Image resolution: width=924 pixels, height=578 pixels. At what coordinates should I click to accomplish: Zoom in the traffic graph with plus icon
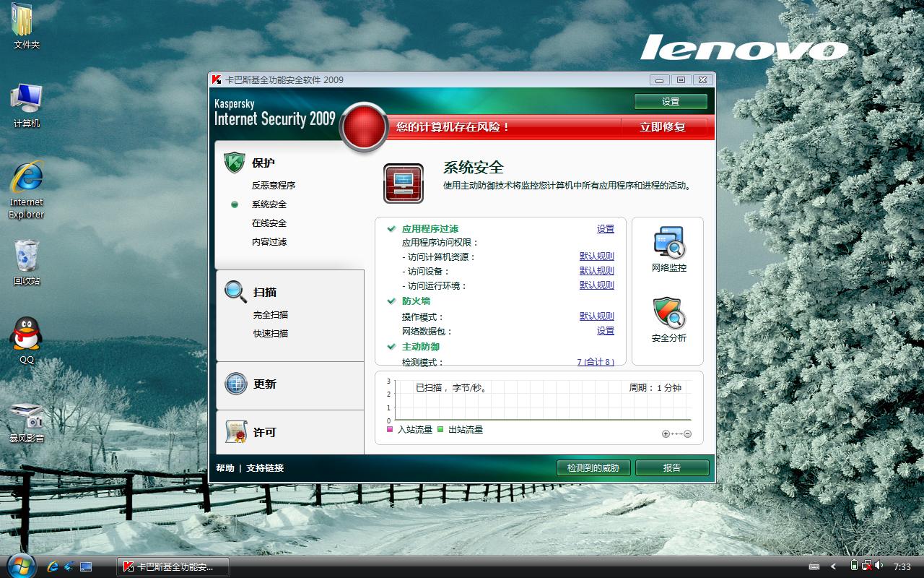(666, 433)
